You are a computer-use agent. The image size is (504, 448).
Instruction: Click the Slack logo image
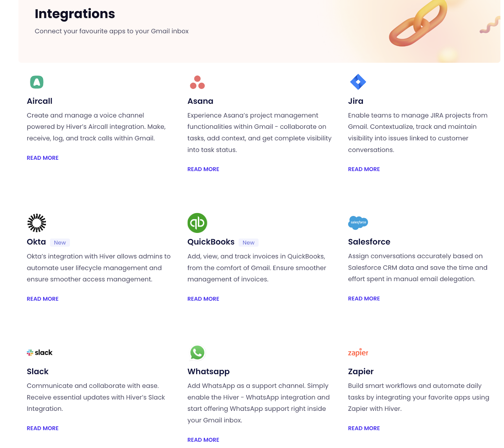tap(40, 352)
